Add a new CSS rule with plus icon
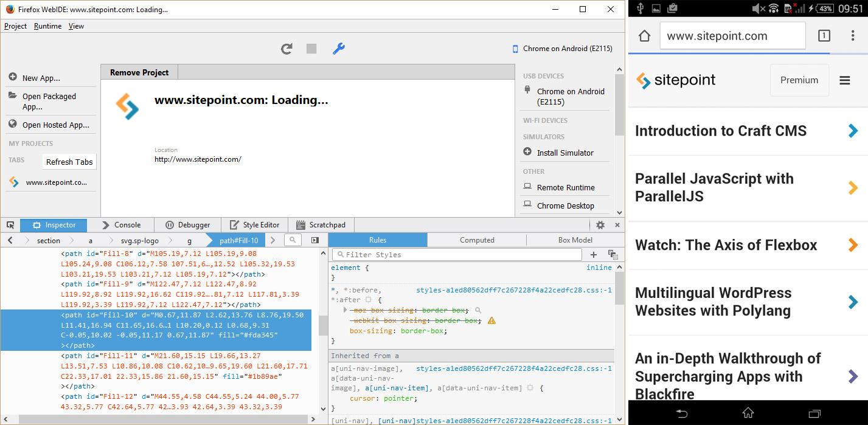This screenshot has height=425, width=868. click(x=594, y=255)
